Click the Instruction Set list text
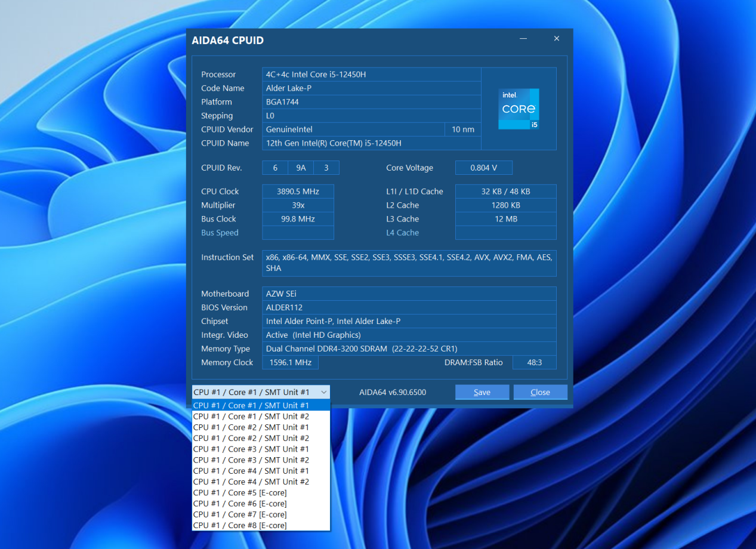The height and width of the screenshot is (549, 756). point(409,263)
